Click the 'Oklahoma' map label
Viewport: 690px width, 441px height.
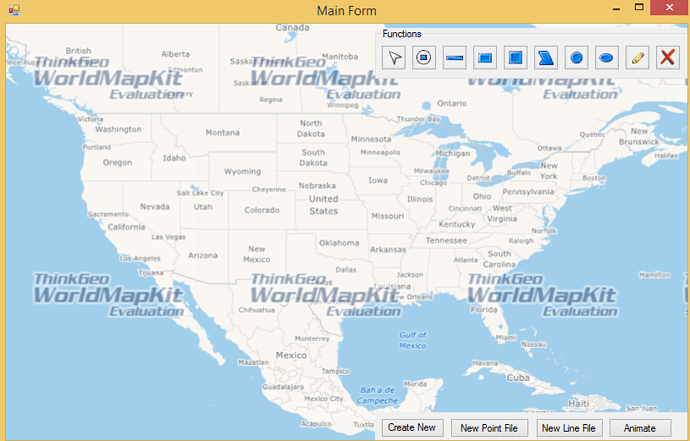coord(339,243)
